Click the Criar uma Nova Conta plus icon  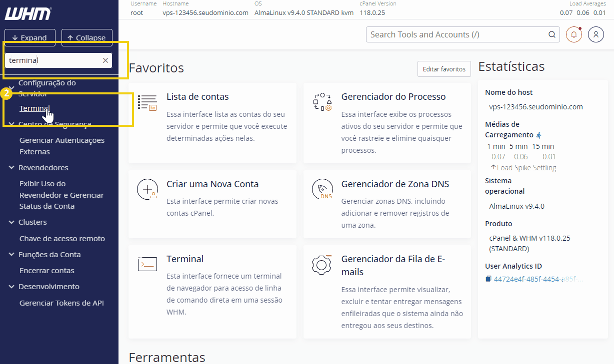pyautogui.click(x=147, y=189)
